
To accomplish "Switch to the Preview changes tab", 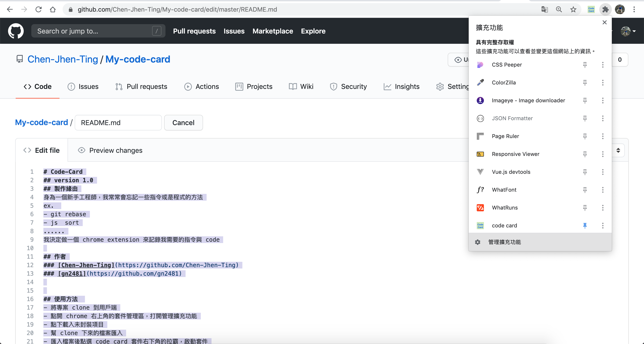I will pos(110,150).
